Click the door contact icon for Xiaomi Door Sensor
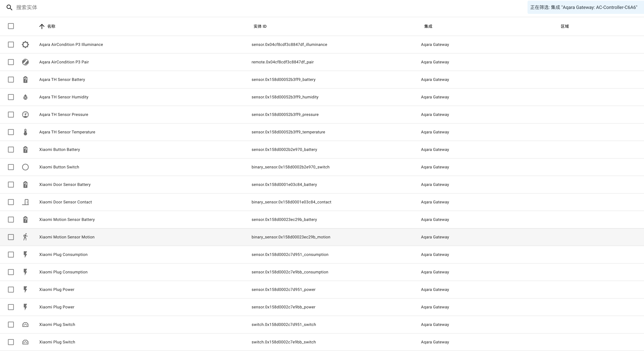This screenshot has width=644, height=351. pos(25,202)
